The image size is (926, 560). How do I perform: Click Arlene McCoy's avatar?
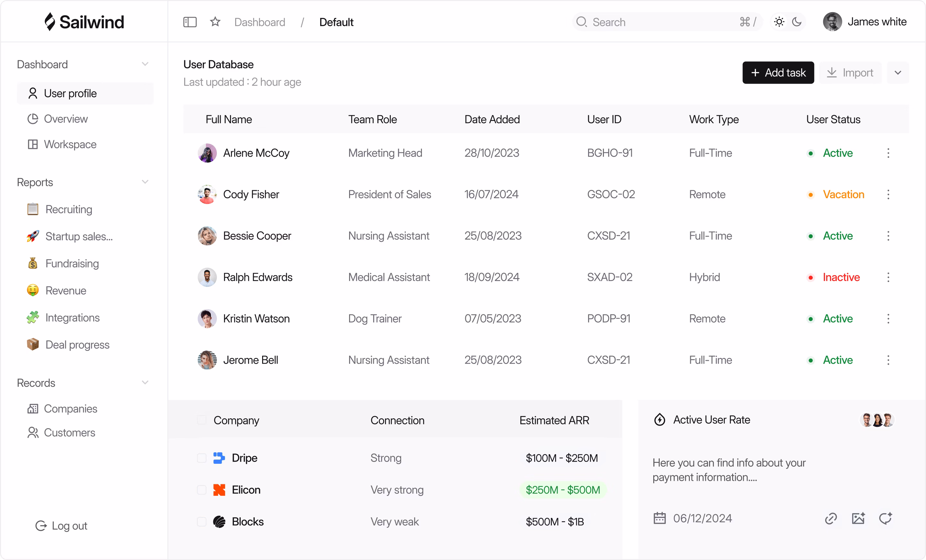pyautogui.click(x=207, y=153)
